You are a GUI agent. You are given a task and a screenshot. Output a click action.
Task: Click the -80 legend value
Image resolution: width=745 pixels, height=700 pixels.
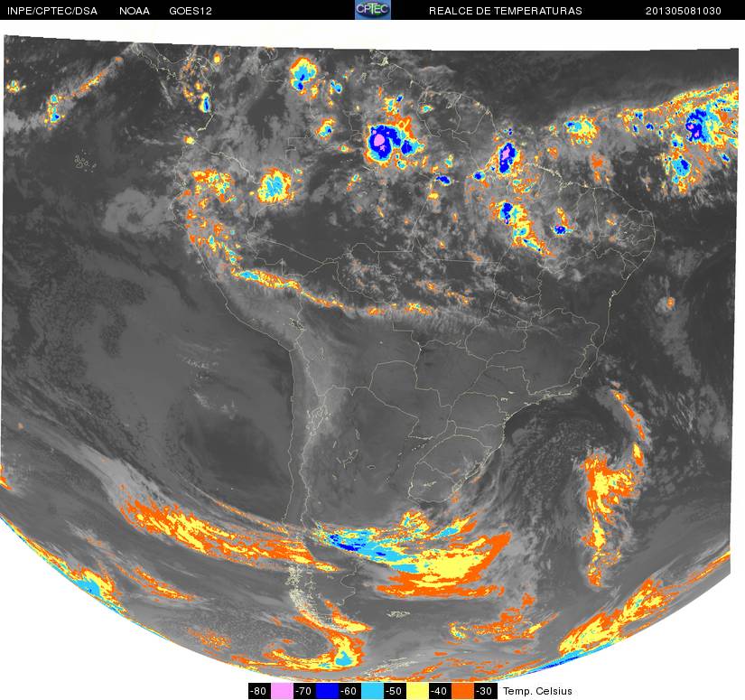[259, 691]
